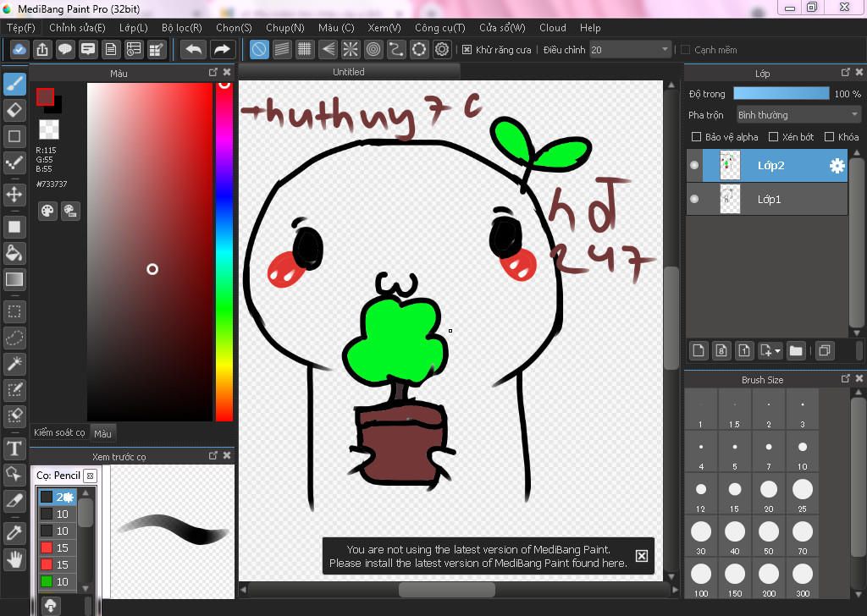Select the Move tool
This screenshot has height=616, width=867.
[14, 195]
